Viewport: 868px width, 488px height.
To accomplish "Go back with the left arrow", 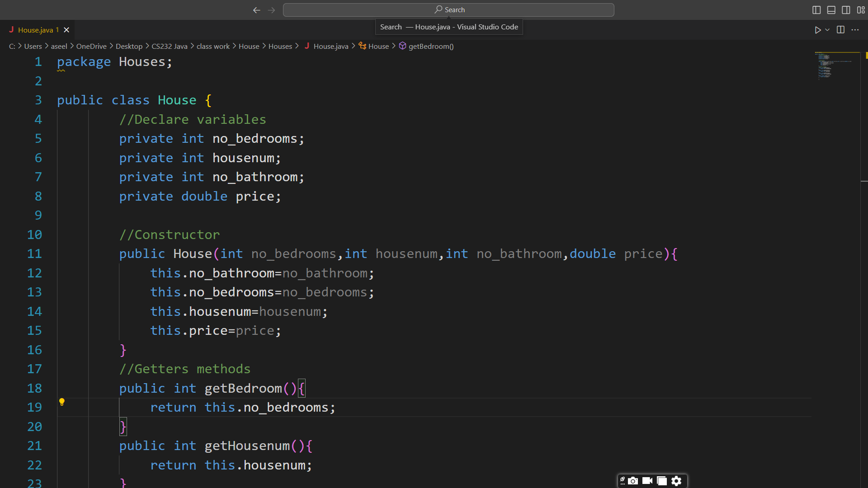I will pyautogui.click(x=256, y=10).
